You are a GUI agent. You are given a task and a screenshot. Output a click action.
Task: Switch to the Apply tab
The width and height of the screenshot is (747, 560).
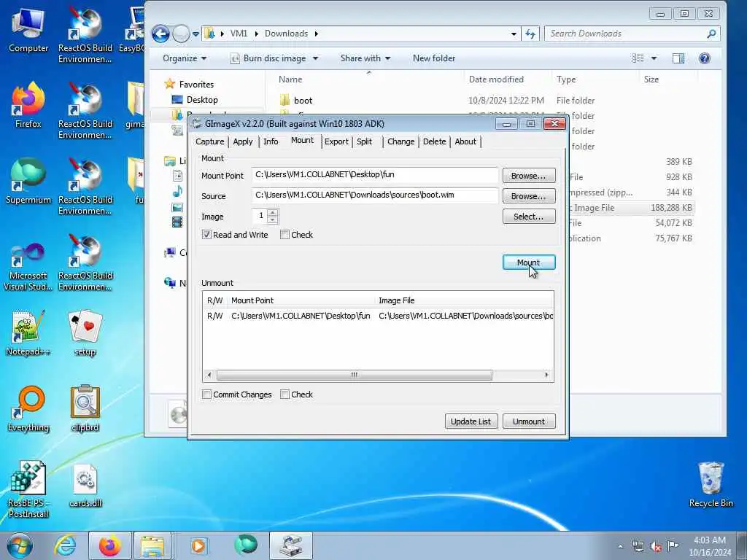click(x=243, y=141)
